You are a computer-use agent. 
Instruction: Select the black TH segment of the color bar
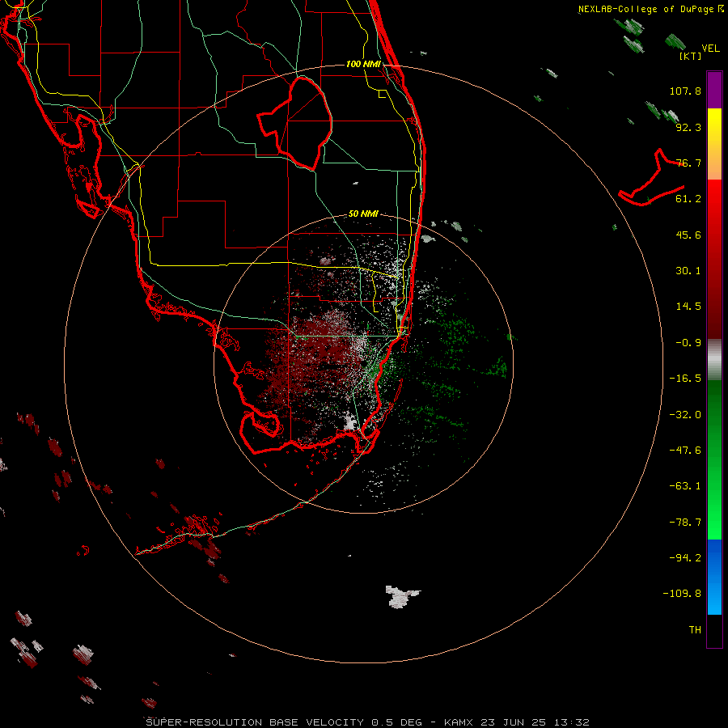coord(714,630)
